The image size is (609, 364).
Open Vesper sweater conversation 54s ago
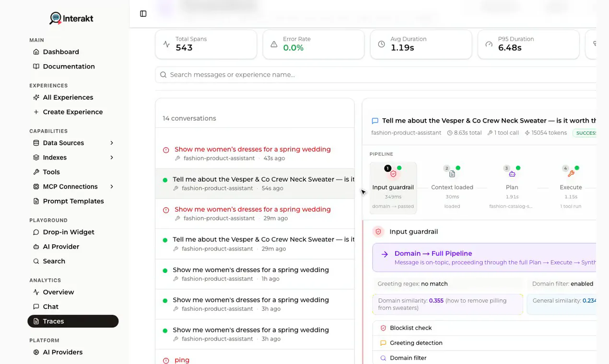click(x=255, y=183)
